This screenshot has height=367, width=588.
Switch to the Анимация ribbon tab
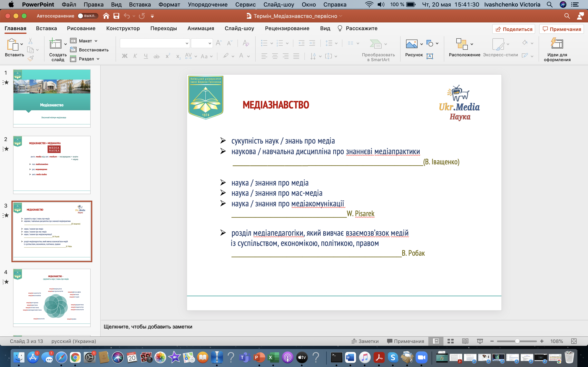click(201, 28)
